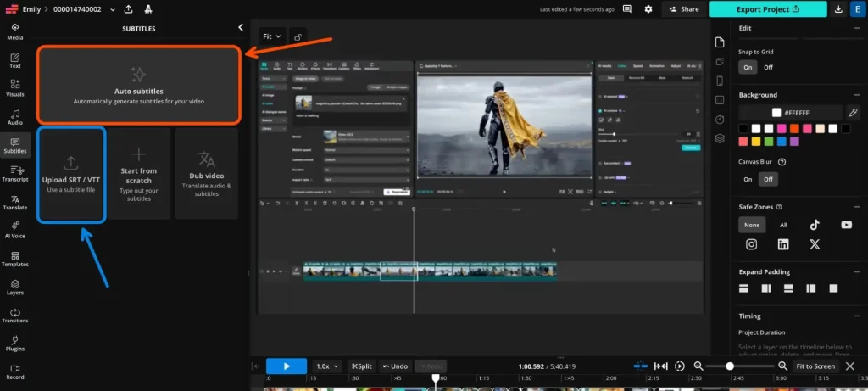Open the Plugins sidebar panel
This screenshot has width=868, height=391.
click(15, 344)
